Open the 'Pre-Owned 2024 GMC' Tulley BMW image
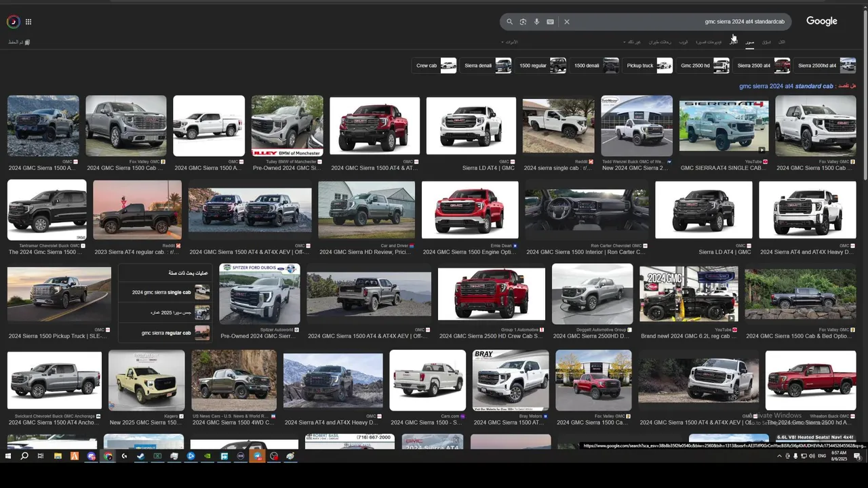This screenshot has width=868, height=488. tap(288, 126)
